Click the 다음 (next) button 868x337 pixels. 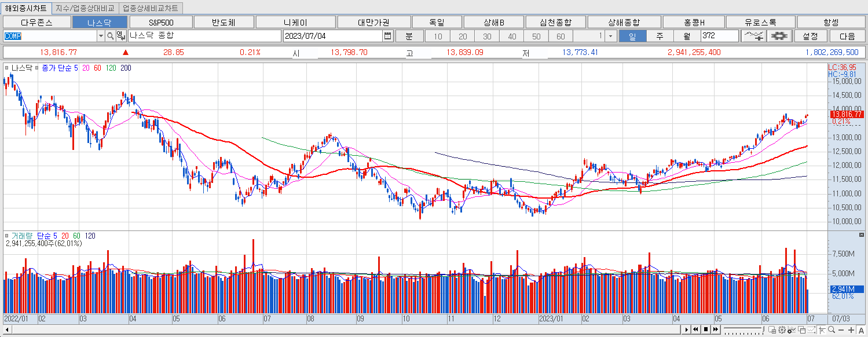click(x=848, y=36)
